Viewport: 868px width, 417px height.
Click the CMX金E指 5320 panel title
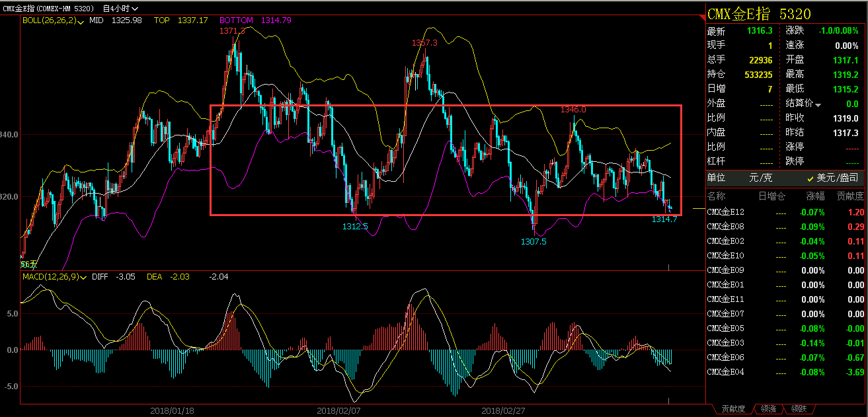[759, 14]
